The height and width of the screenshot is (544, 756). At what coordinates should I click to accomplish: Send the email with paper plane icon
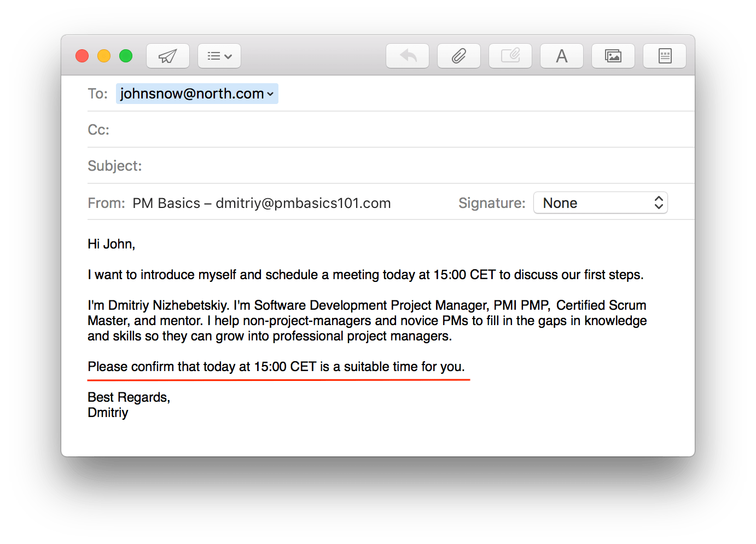click(x=168, y=56)
